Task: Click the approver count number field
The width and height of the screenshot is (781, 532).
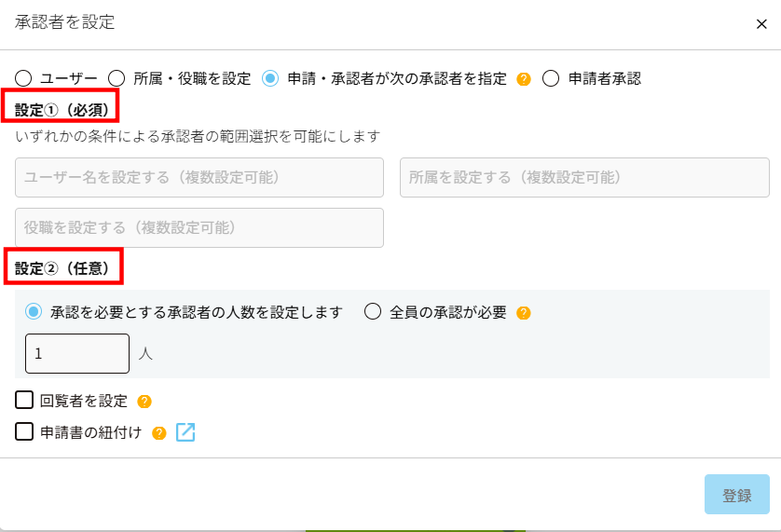Action: click(77, 354)
